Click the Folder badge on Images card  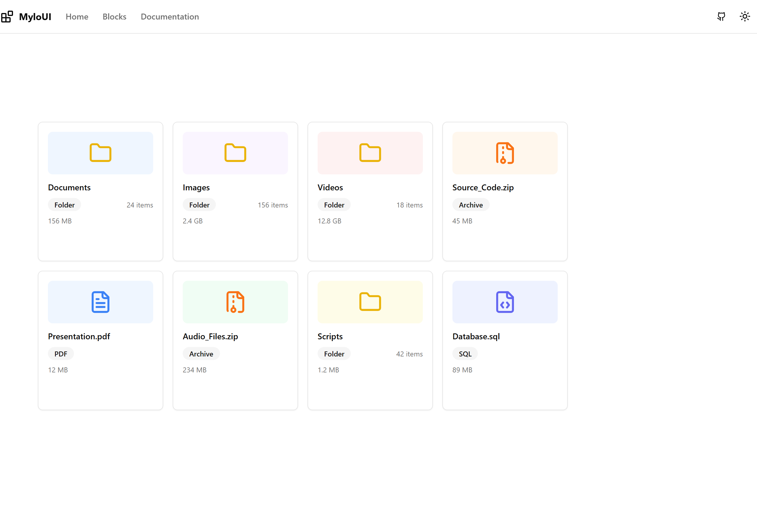point(200,205)
